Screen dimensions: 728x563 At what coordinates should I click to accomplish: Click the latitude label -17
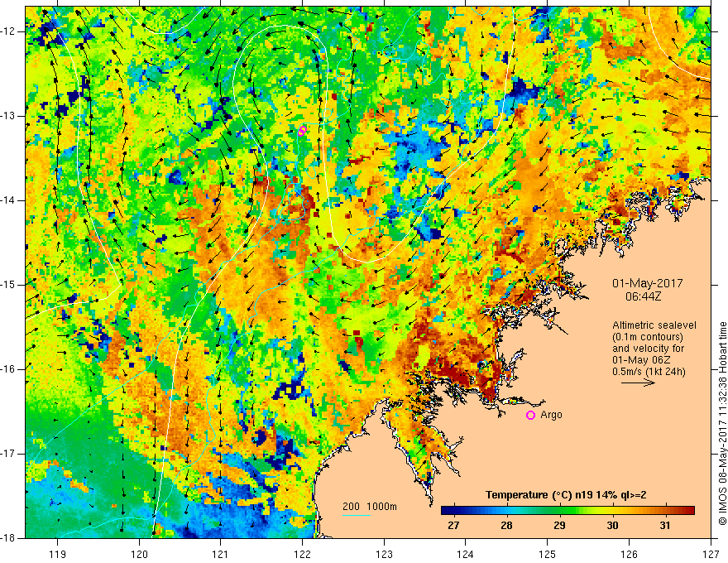point(8,454)
